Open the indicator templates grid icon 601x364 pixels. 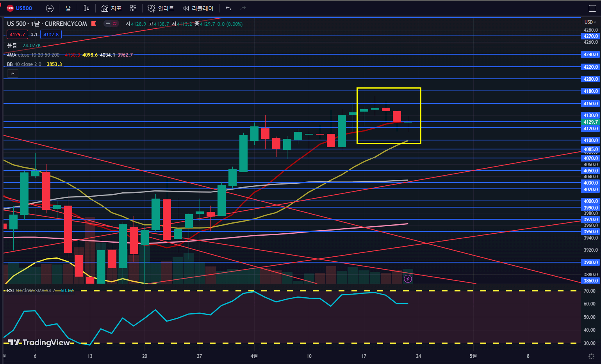(x=133, y=8)
